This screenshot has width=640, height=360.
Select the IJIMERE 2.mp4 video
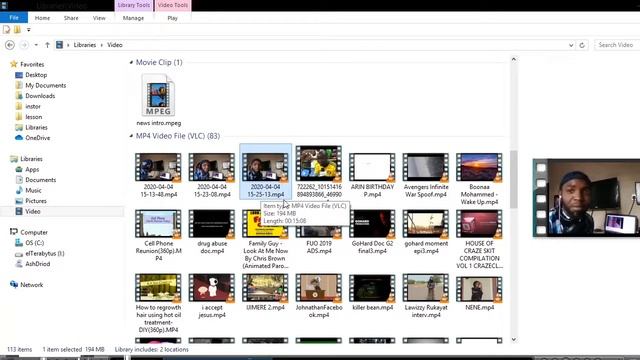point(265,292)
